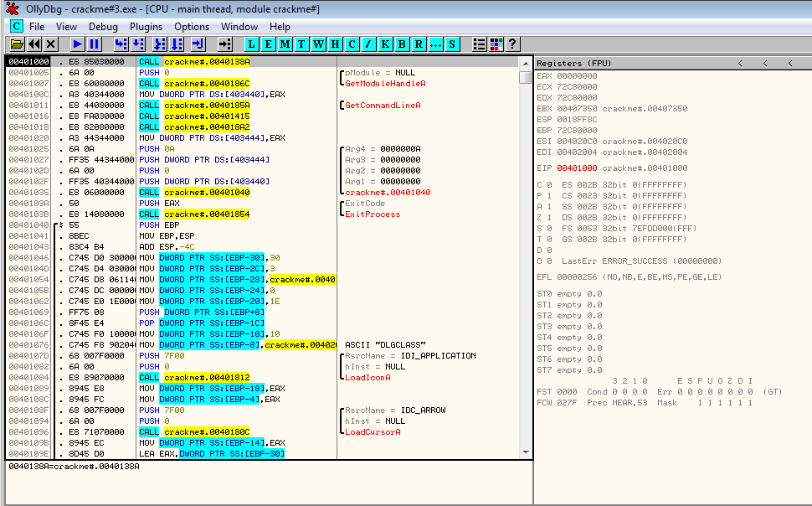812x506 pixels.
Task: Open the Memory map with M button
Action: [x=285, y=44]
